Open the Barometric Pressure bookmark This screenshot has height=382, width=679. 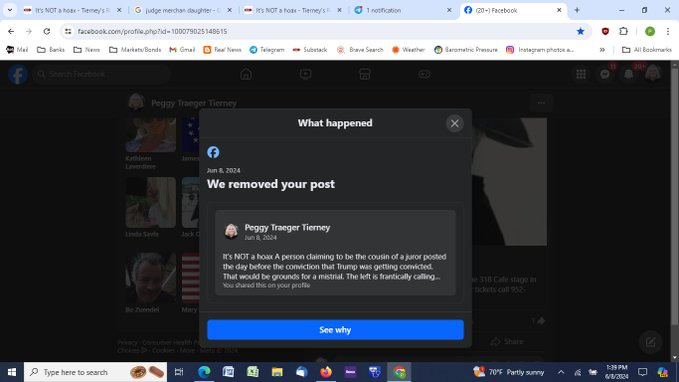(466, 50)
